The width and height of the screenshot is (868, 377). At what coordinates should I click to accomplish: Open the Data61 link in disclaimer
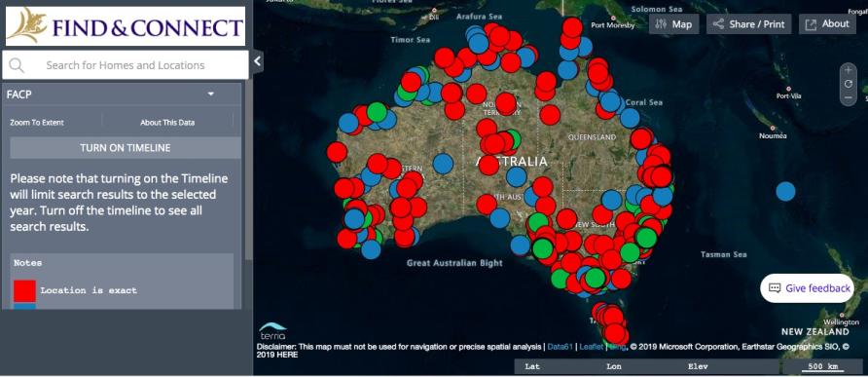(561, 347)
